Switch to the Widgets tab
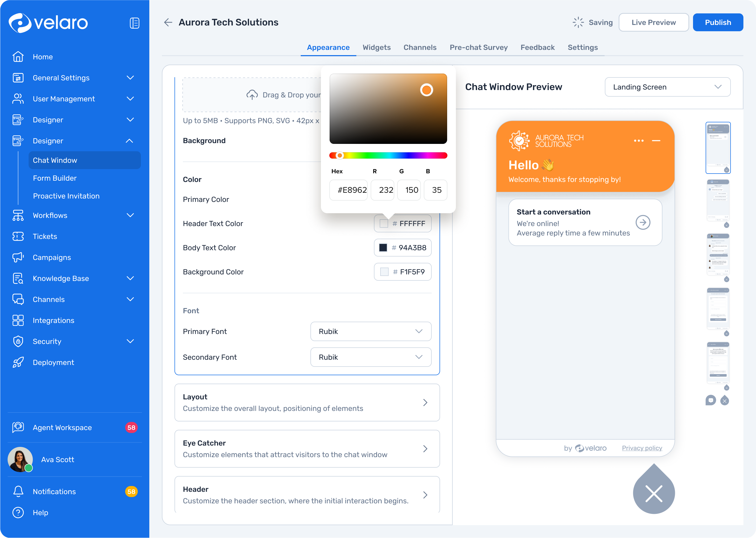Viewport: 756px width, 538px height. 376,47
